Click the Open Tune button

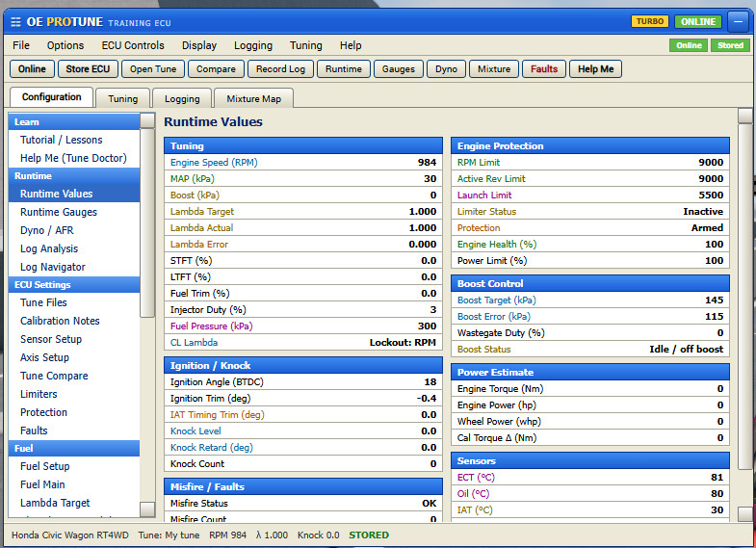153,69
